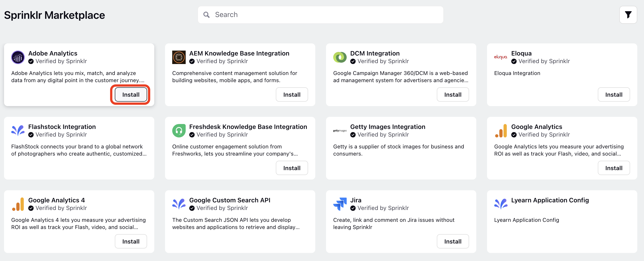Click the Freshdesk headset logo icon

click(179, 131)
